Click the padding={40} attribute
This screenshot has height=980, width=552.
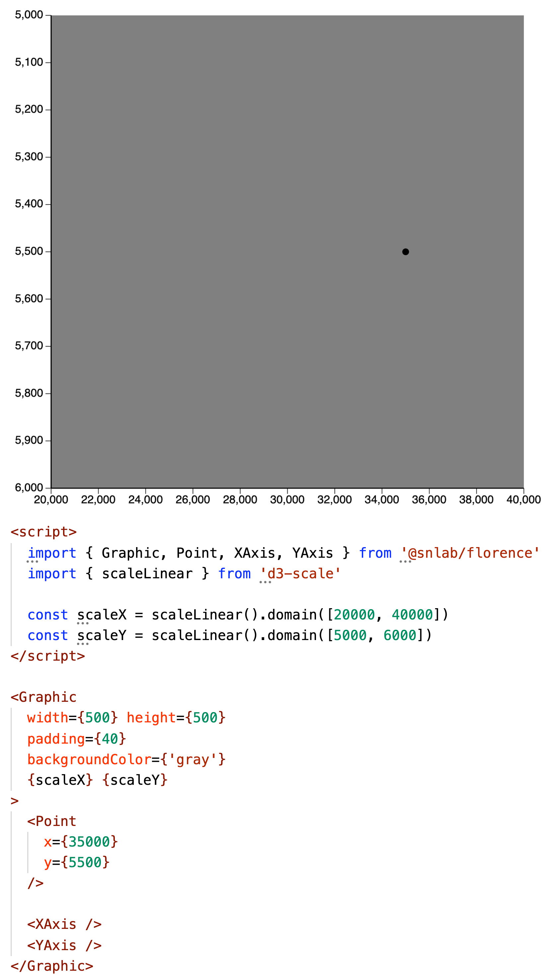tap(77, 739)
